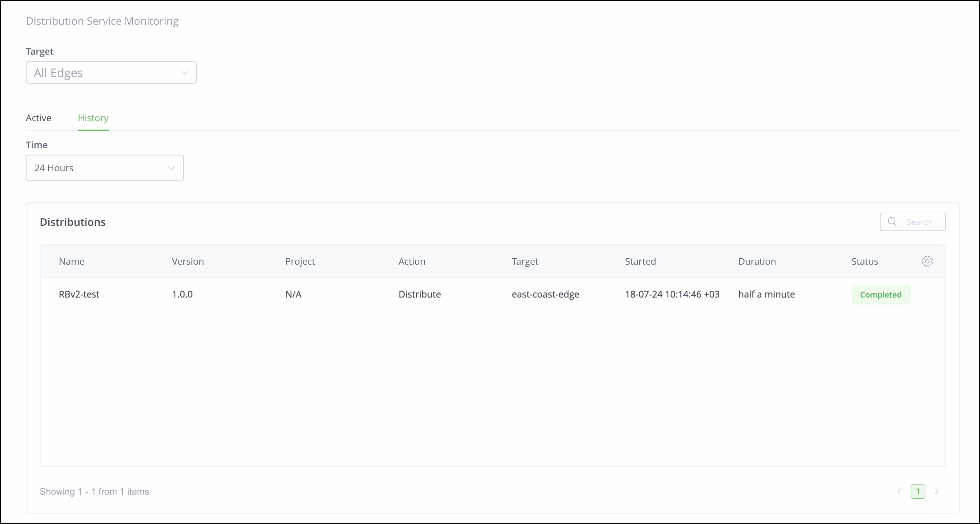Click the Completed status badge for RBv2-test
Image resolution: width=980 pixels, height=524 pixels.
coord(881,294)
